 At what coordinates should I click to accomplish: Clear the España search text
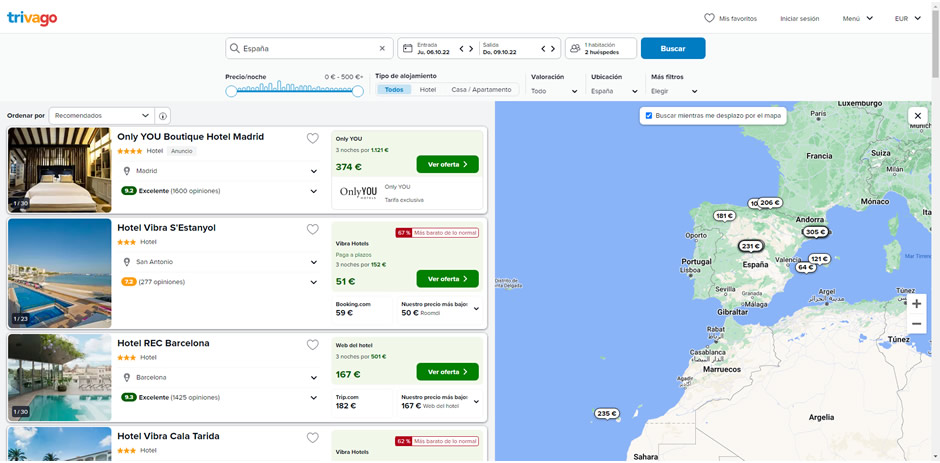(382, 49)
